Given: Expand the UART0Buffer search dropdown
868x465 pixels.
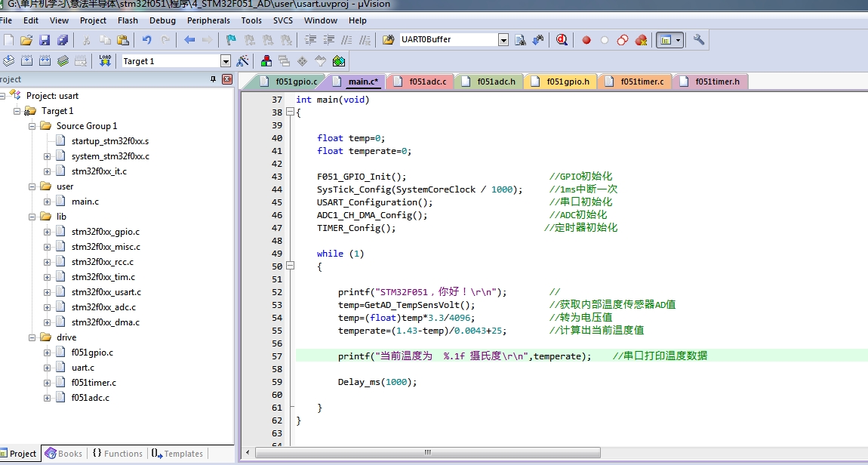Looking at the screenshot, I should 503,40.
